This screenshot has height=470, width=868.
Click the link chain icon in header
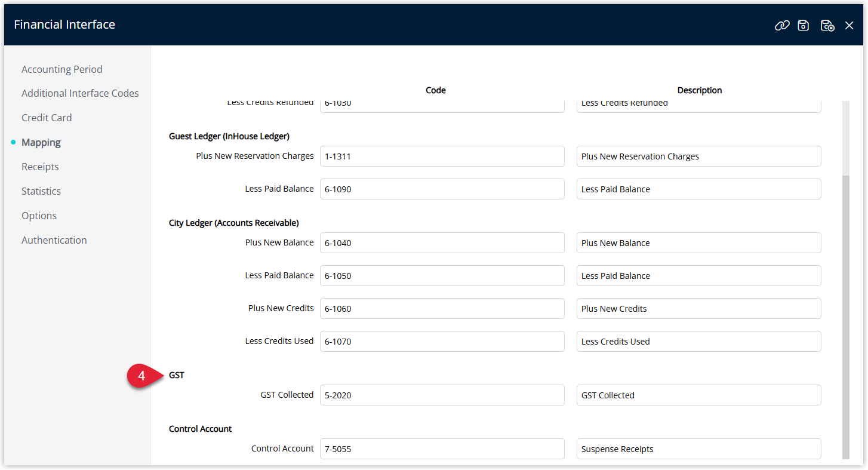coord(782,25)
